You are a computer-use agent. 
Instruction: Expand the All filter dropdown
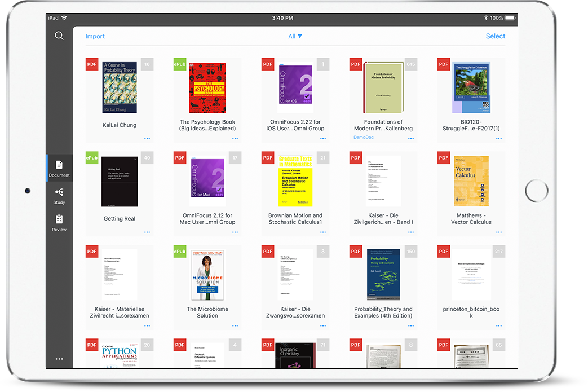tap(295, 36)
